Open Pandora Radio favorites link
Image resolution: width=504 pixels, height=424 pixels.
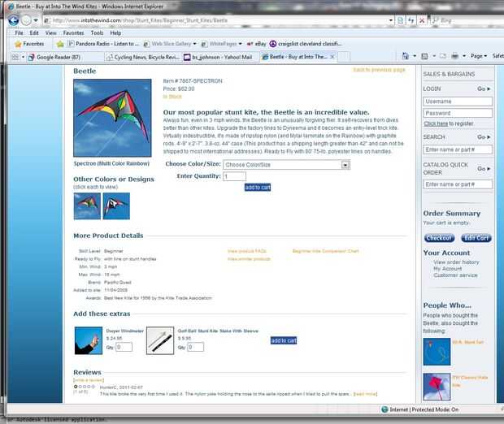click(103, 44)
